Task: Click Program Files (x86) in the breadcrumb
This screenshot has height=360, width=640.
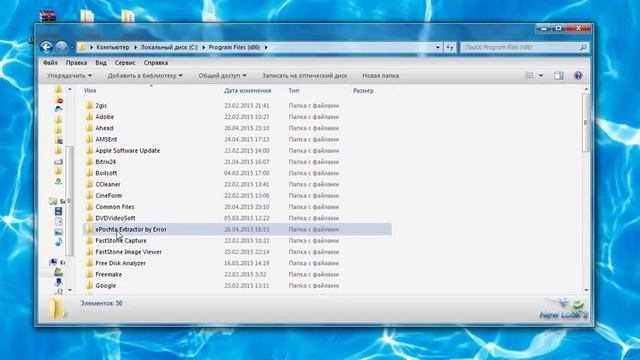Action: tap(234, 47)
